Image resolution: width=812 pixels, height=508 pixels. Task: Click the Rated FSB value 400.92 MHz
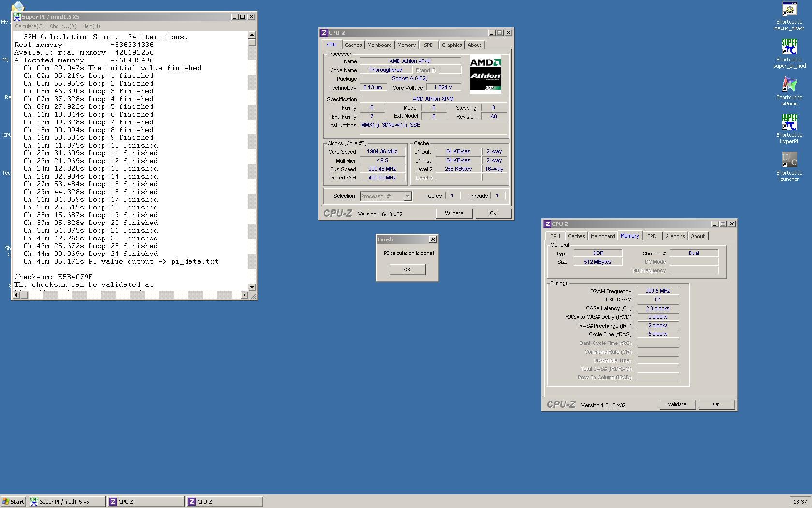pyautogui.click(x=382, y=178)
